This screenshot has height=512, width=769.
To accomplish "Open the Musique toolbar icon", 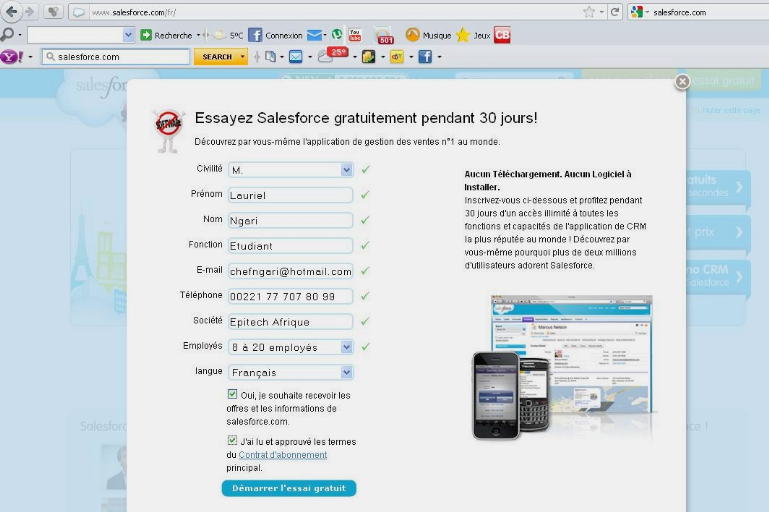I will click(x=412, y=35).
